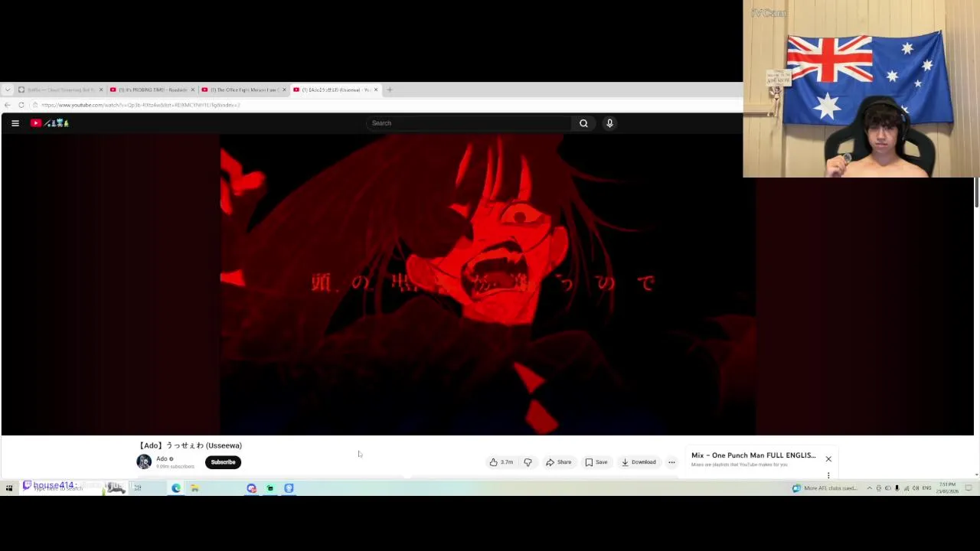The height and width of the screenshot is (551, 980).
Task: Open the Windows notification center icon
Action: point(968,488)
